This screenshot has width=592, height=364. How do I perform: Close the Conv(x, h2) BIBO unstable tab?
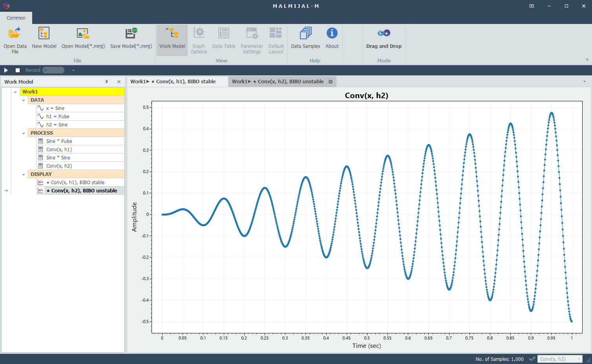click(331, 82)
